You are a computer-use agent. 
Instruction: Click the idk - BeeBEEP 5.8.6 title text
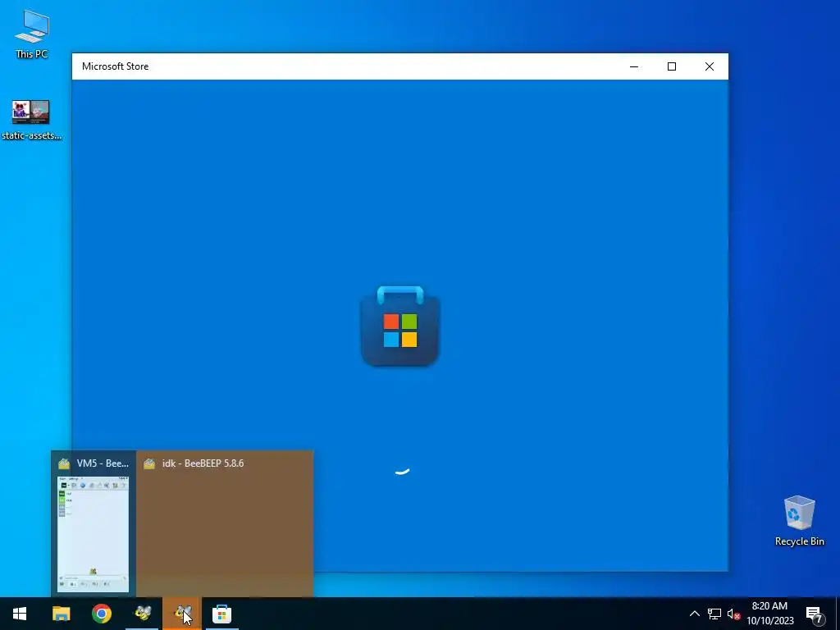203,463
